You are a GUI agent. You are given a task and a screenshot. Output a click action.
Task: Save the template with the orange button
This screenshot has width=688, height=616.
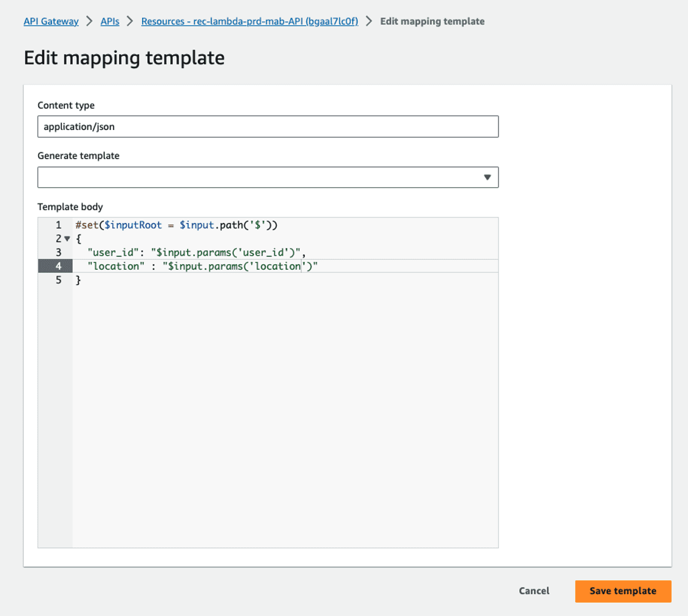pyautogui.click(x=622, y=591)
